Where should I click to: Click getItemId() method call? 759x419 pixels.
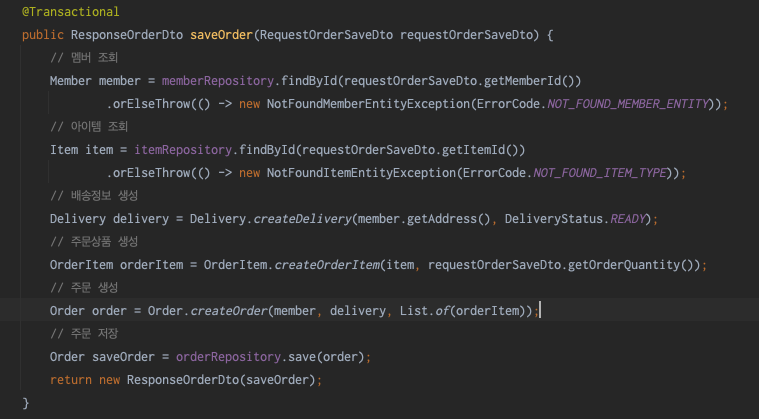point(480,150)
